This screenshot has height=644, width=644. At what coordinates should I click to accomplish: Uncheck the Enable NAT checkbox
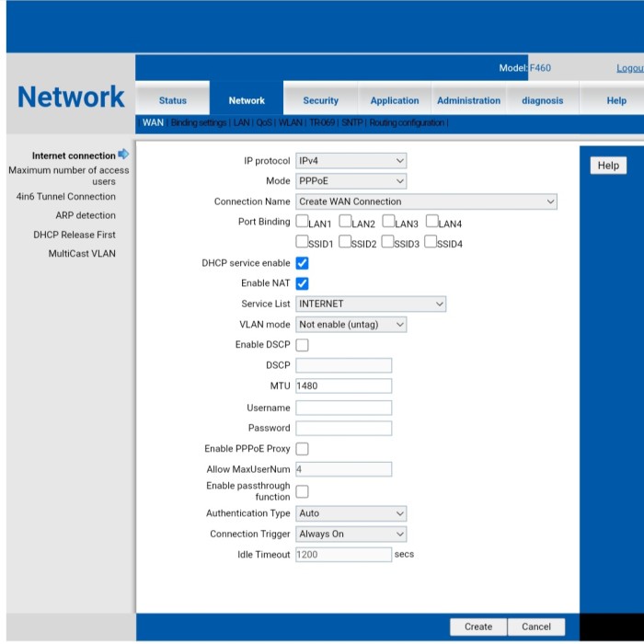[303, 283]
